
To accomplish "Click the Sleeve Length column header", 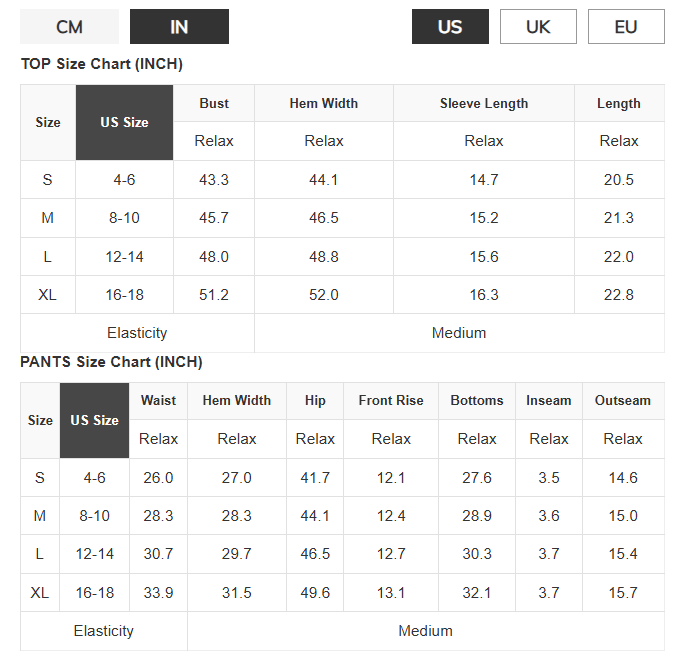I will tap(484, 103).
